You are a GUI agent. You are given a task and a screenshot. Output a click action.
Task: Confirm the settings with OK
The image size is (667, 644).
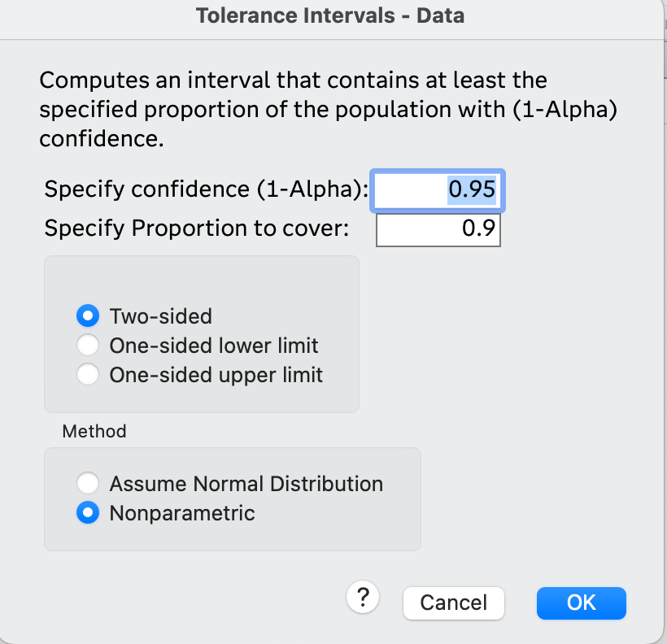click(581, 603)
